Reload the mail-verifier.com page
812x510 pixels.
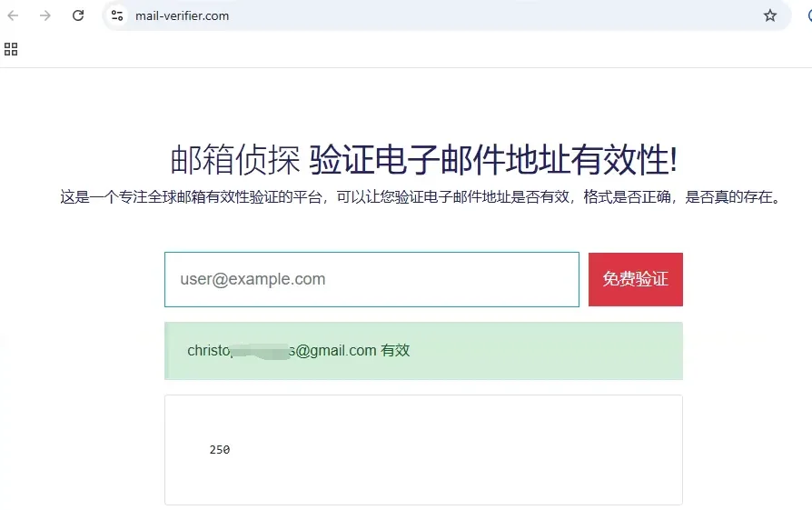click(78, 15)
